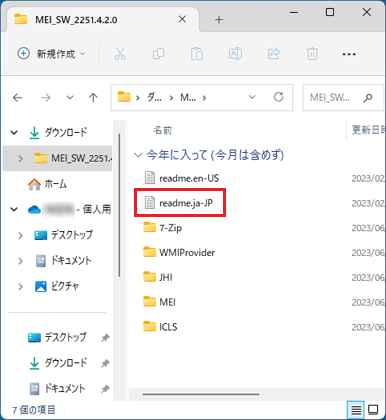Sort by 名前 column header
The image size is (386, 420).
click(163, 130)
